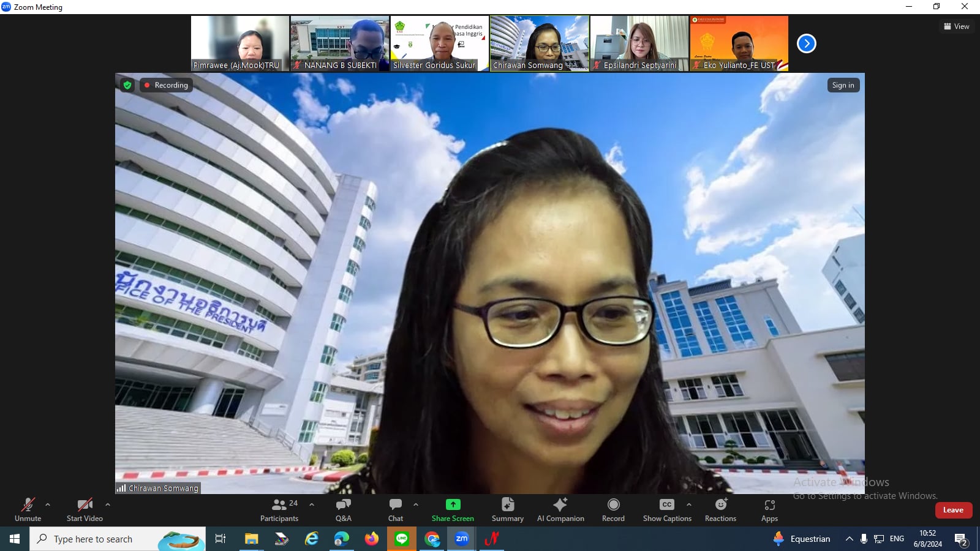Open the Chat panel

396,509
